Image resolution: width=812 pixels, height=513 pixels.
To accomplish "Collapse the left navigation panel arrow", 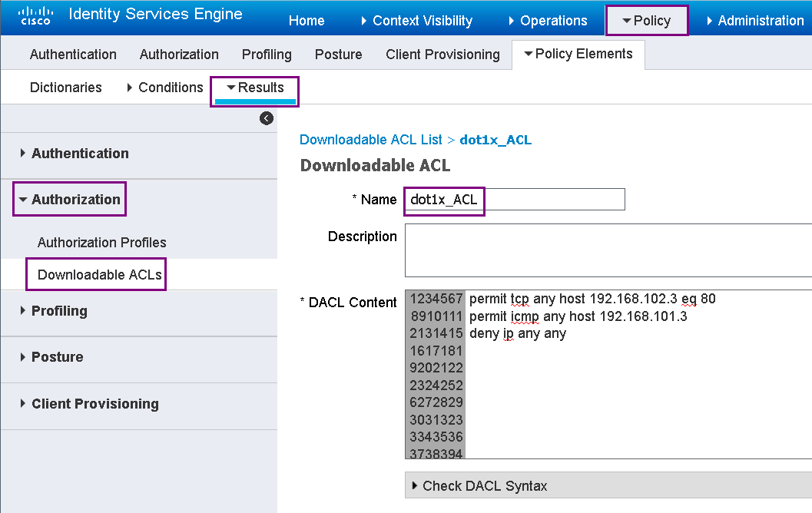I will [267, 117].
